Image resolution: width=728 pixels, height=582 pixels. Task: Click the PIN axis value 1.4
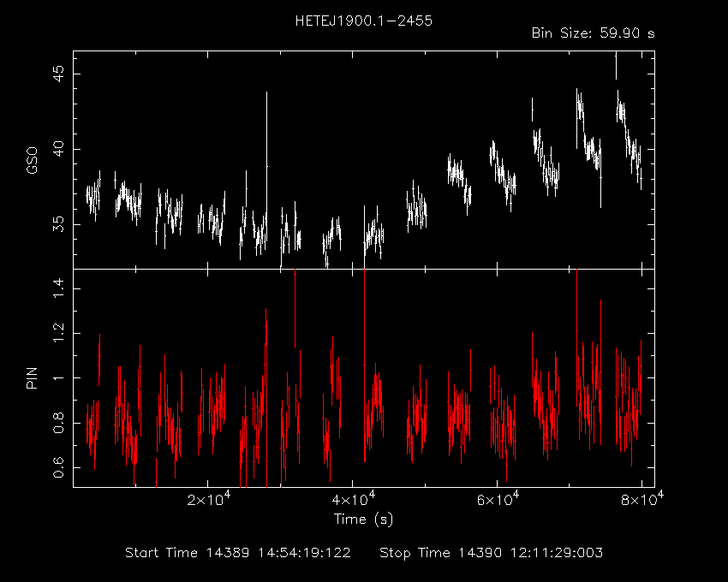59,288
